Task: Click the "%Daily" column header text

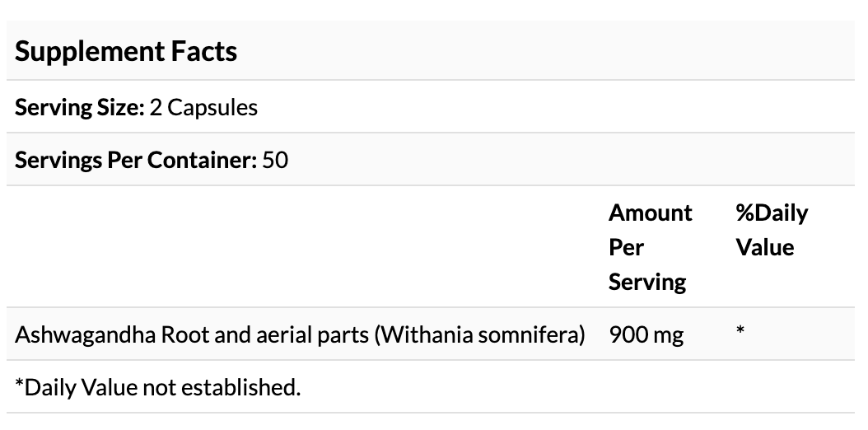Action: (771, 213)
